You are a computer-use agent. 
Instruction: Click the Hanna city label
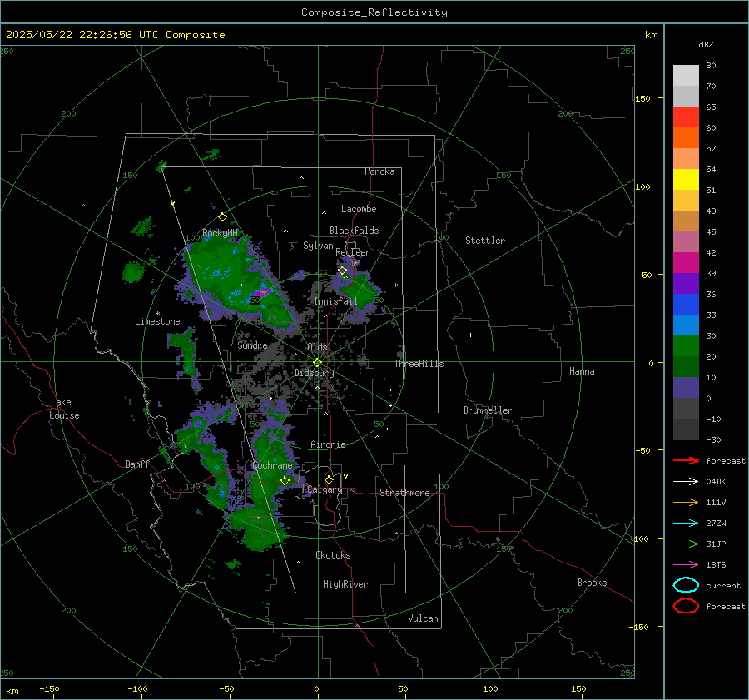[582, 371]
